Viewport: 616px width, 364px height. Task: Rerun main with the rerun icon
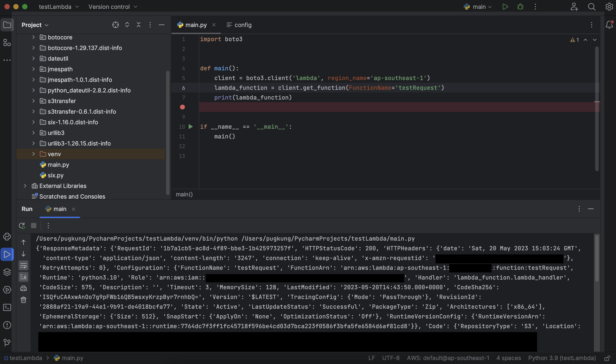(22, 226)
